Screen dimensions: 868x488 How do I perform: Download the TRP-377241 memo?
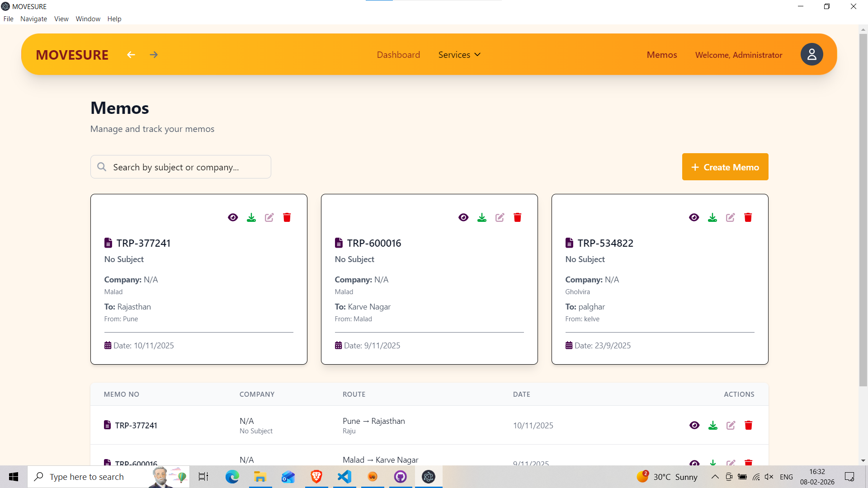pyautogui.click(x=251, y=217)
